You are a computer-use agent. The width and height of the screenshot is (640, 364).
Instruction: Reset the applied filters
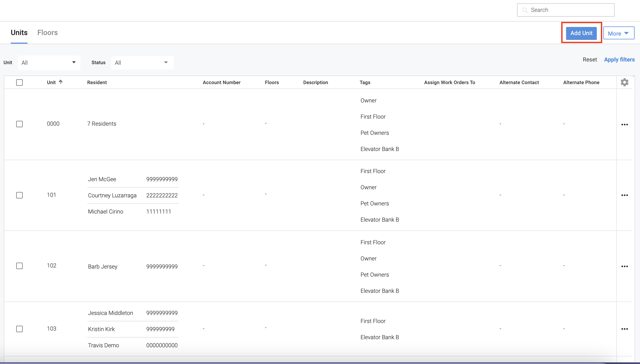pos(590,60)
